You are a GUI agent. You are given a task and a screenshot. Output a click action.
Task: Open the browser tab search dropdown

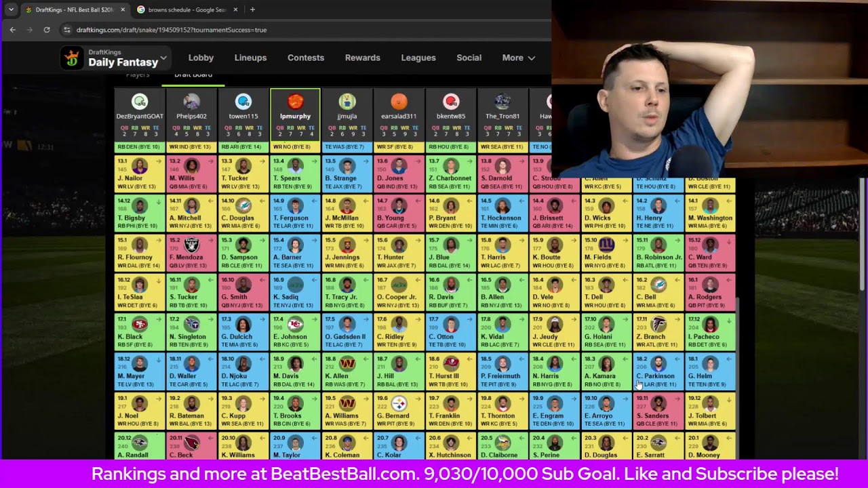point(11,9)
